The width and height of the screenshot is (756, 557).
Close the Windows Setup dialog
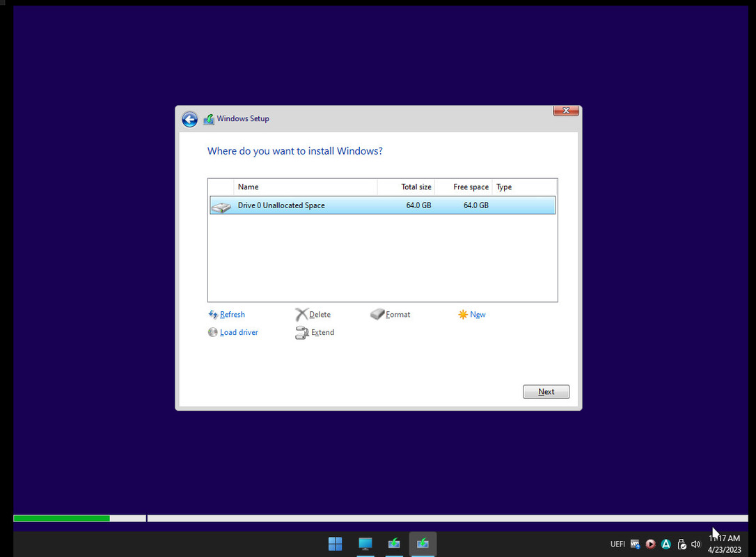pyautogui.click(x=566, y=111)
